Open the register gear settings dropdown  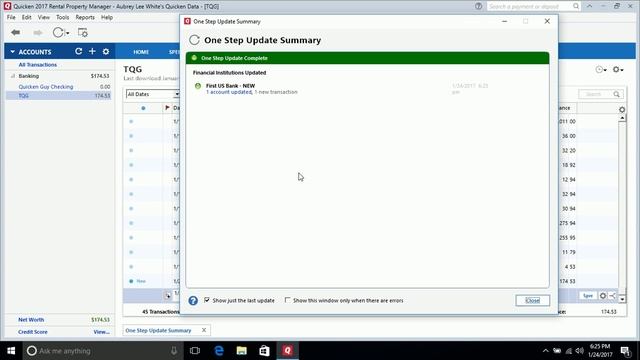coord(618,70)
